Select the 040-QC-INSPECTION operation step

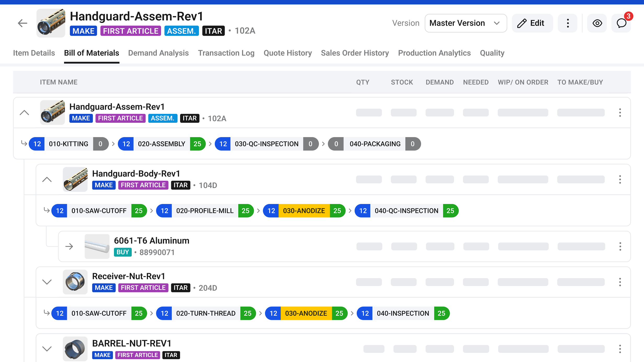click(x=407, y=211)
